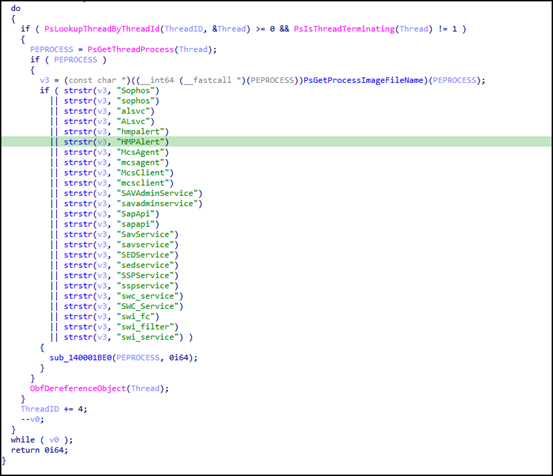553x476 pixels.
Task: Select the PsIsThreadTerminating function call
Action: click(344, 29)
